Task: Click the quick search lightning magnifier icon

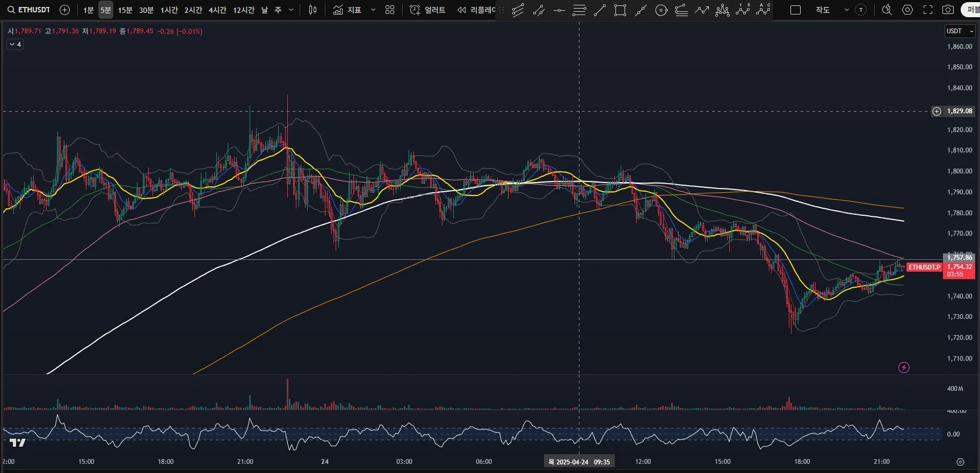Action: [x=887, y=10]
